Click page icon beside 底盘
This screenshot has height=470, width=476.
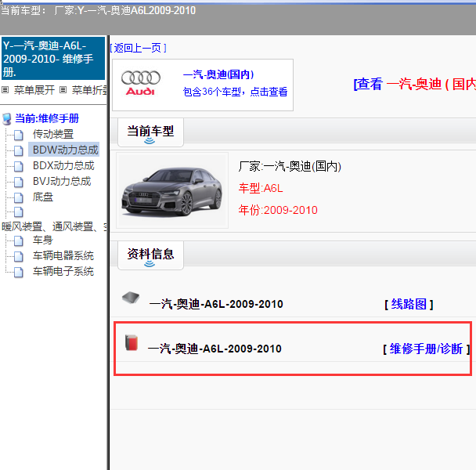coord(19,197)
